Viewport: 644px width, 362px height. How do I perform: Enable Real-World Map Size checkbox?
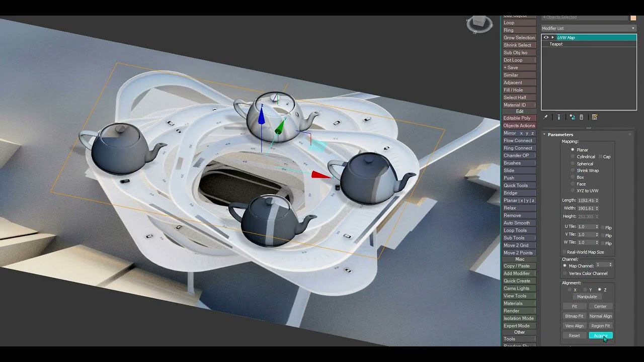pos(564,252)
